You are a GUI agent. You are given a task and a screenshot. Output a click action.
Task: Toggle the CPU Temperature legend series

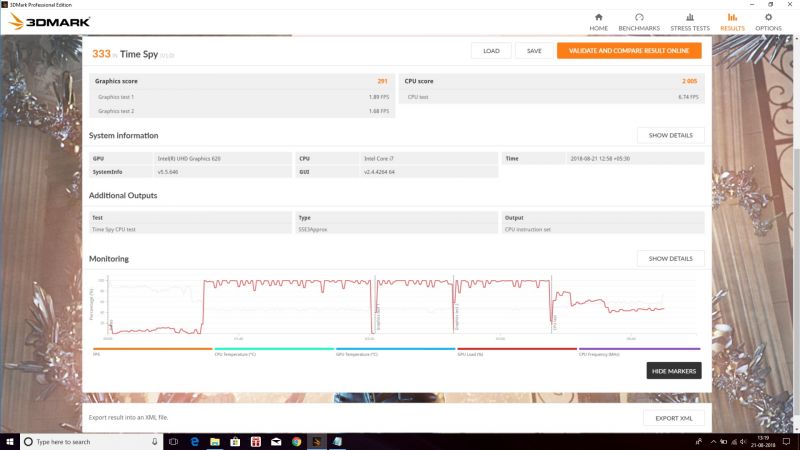tap(274, 352)
